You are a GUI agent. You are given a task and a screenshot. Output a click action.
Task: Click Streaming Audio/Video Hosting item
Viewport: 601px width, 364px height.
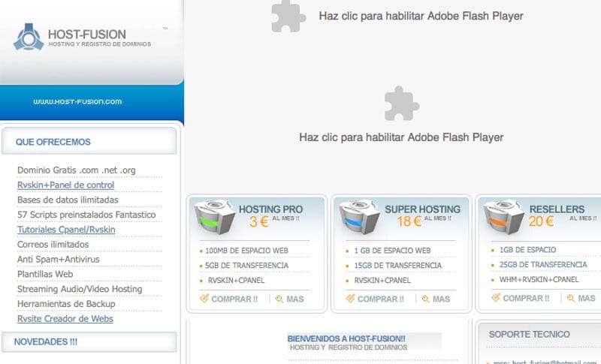tap(80, 289)
